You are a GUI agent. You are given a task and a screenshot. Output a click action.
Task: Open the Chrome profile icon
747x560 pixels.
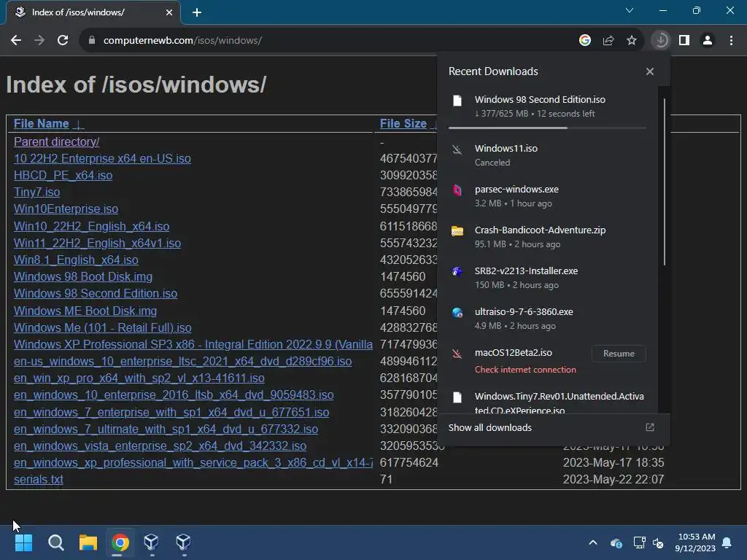click(x=708, y=41)
